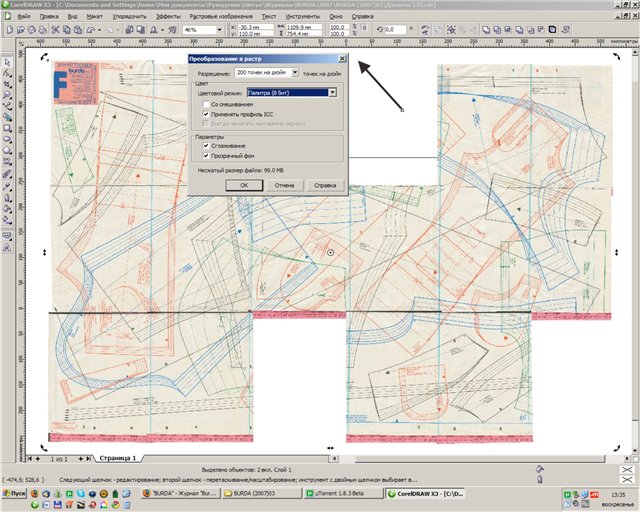Open the 'Растровые изображения' menu
Image resolution: width=640 pixels, height=512 pixels.
click(x=219, y=18)
